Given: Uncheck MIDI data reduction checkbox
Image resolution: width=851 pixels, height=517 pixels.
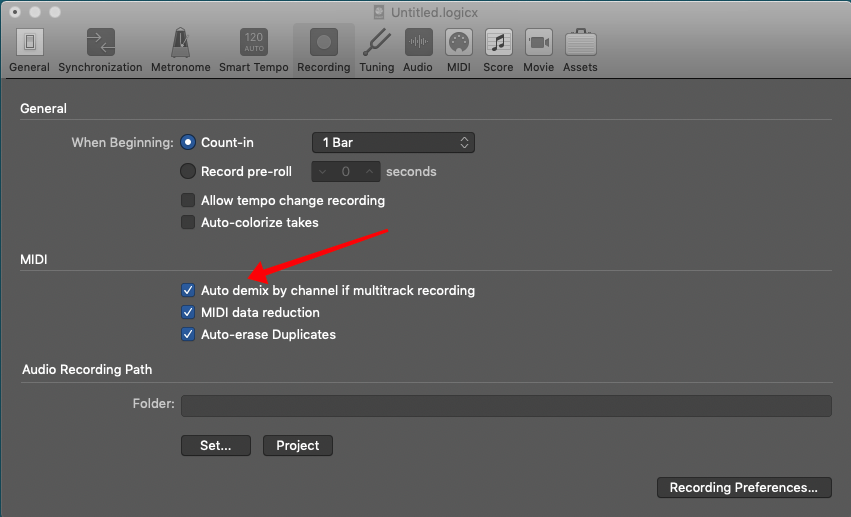Looking at the screenshot, I should 188,312.
